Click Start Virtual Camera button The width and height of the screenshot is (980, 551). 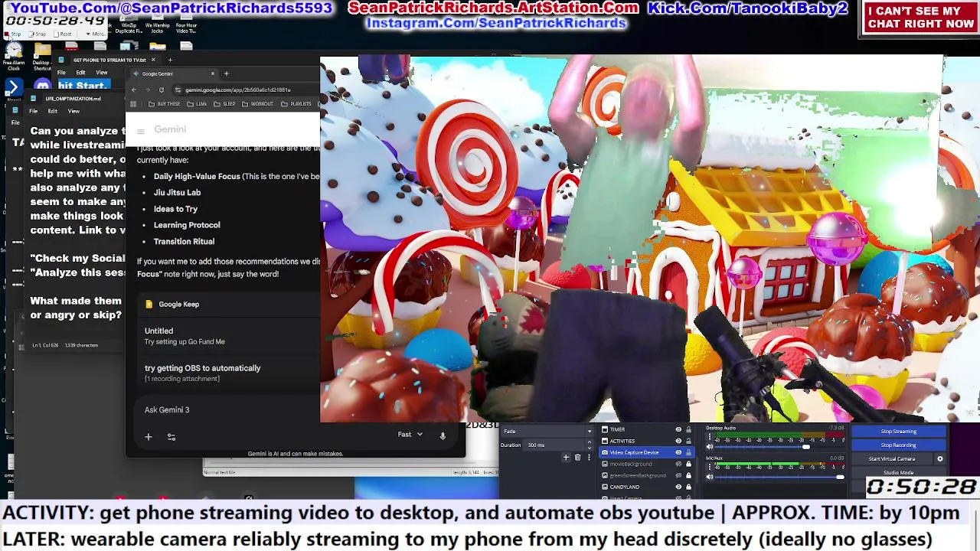(x=892, y=459)
